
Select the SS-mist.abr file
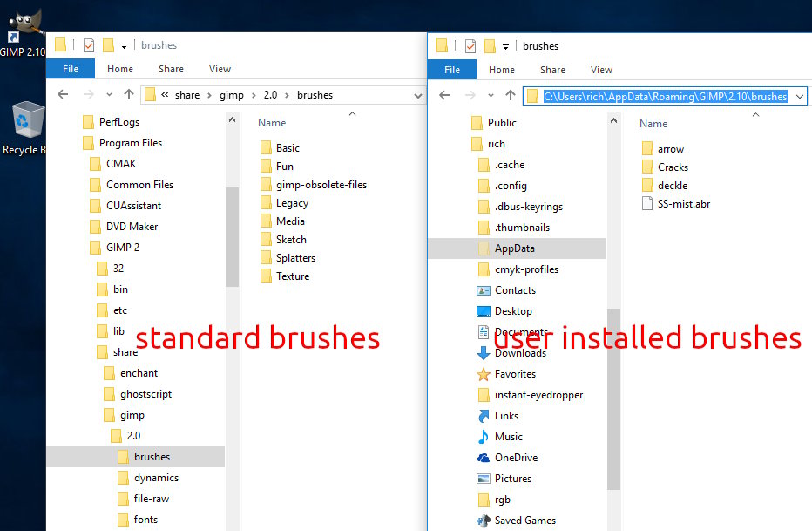[676, 203]
